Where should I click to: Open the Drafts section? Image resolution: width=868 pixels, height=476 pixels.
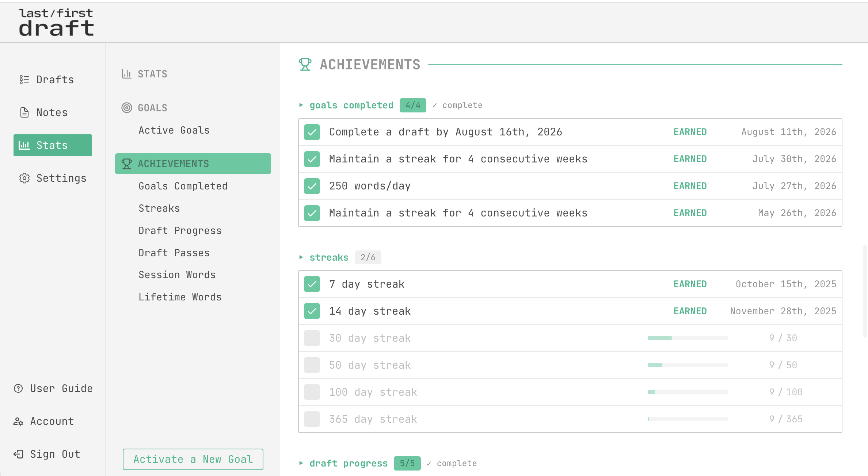point(53,80)
